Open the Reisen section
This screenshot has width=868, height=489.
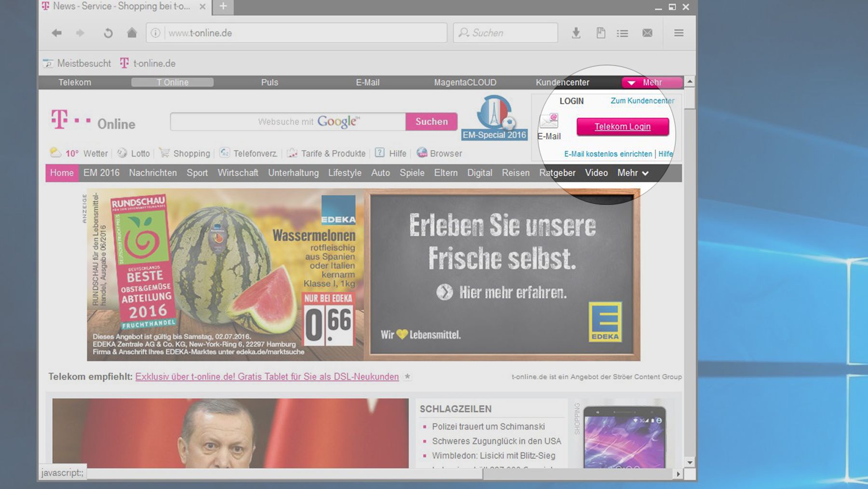point(515,173)
